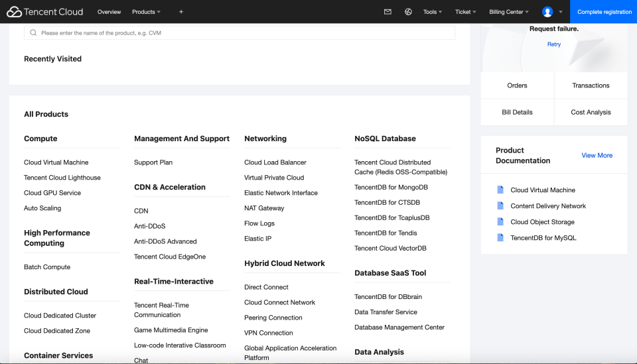
Task: Expand the Tools dropdown
Action: pyautogui.click(x=433, y=12)
